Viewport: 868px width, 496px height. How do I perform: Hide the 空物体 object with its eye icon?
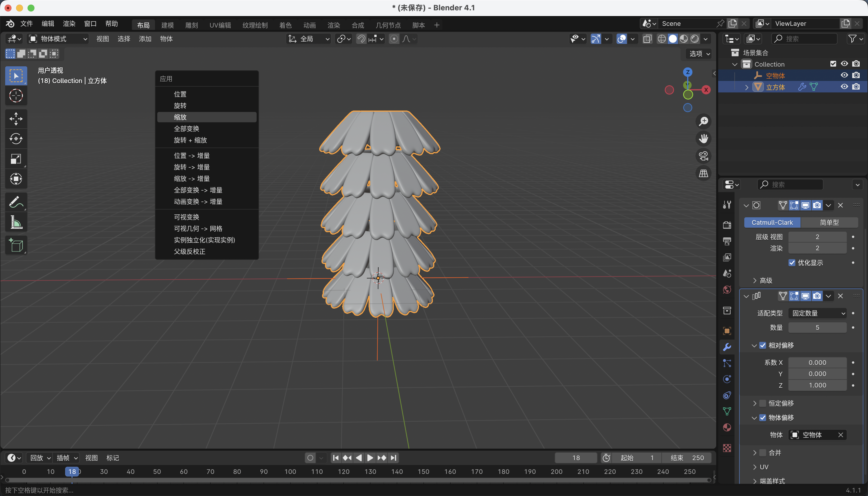click(x=844, y=75)
